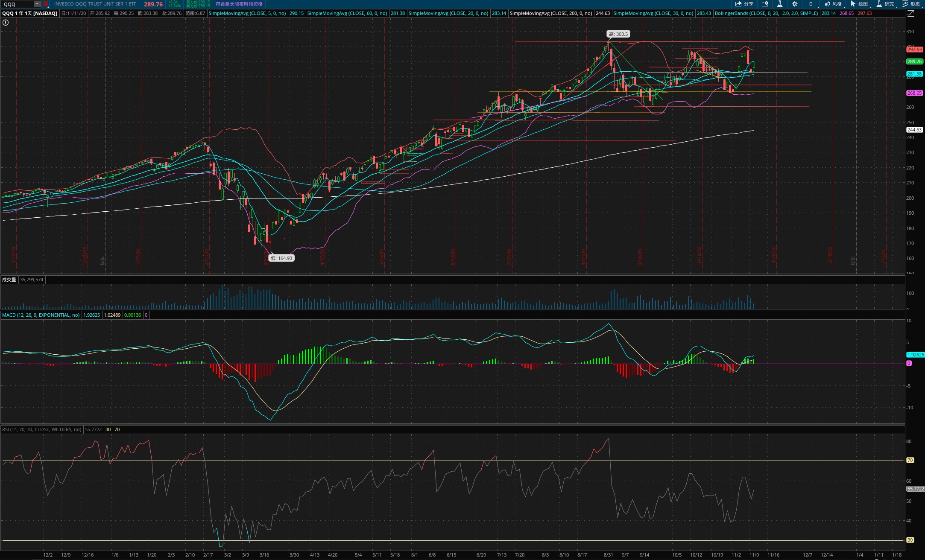Open the symbol selector dropdown arrow
The height and width of the screenshot is (560, 925).
38,4
